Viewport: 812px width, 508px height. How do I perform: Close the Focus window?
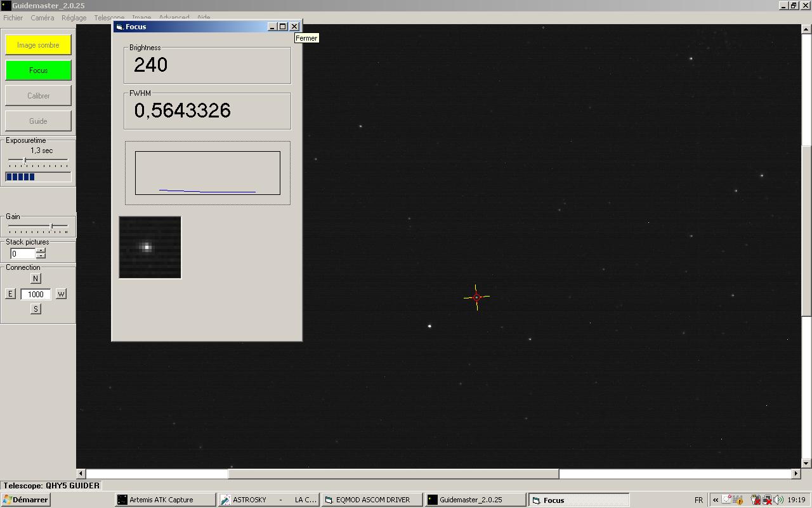tap(294, 27)
